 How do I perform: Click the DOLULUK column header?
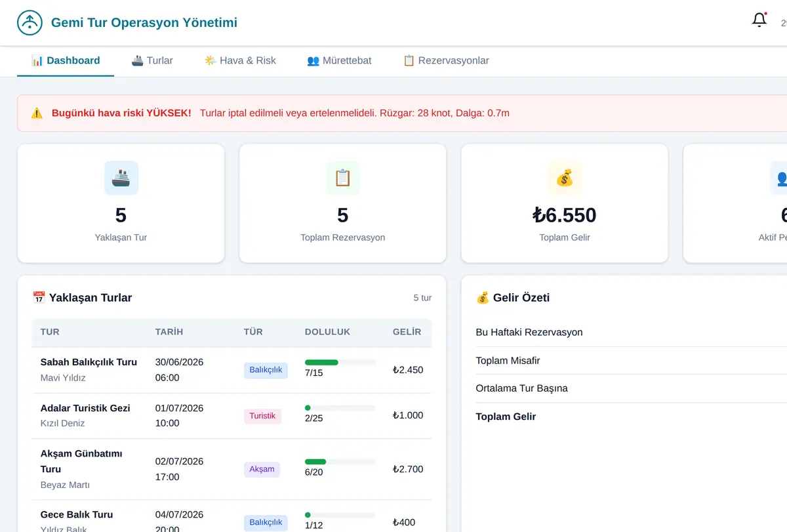click(328, 332)
